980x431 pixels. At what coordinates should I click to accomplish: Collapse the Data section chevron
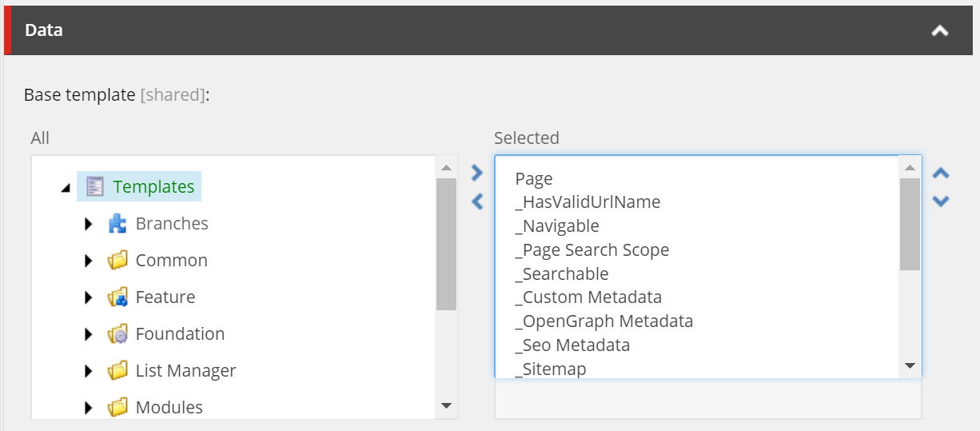click(x=940, y=31)
